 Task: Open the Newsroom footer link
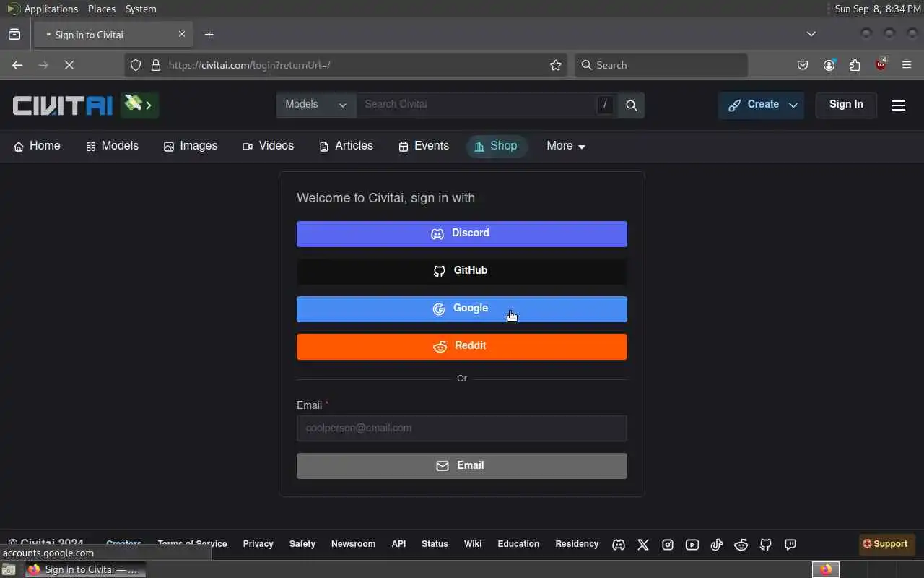click(x=353, y=544)
